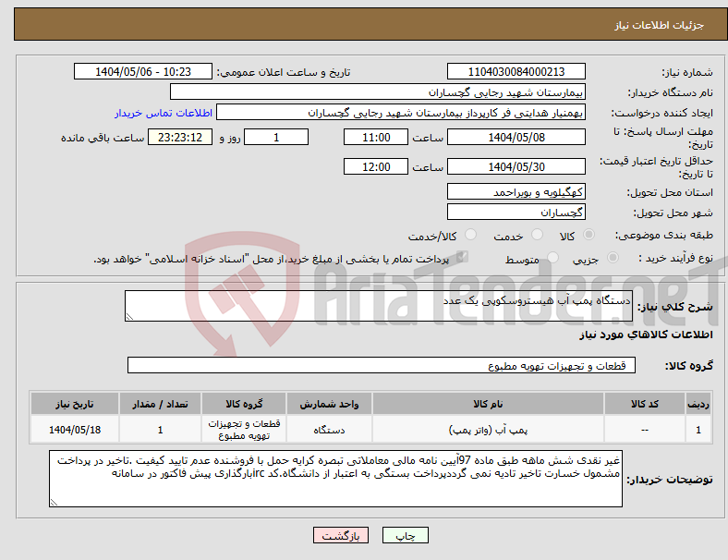Select the کالا/خدمت radio button
This screenshot has width=728, height=560.
(471, 235)
